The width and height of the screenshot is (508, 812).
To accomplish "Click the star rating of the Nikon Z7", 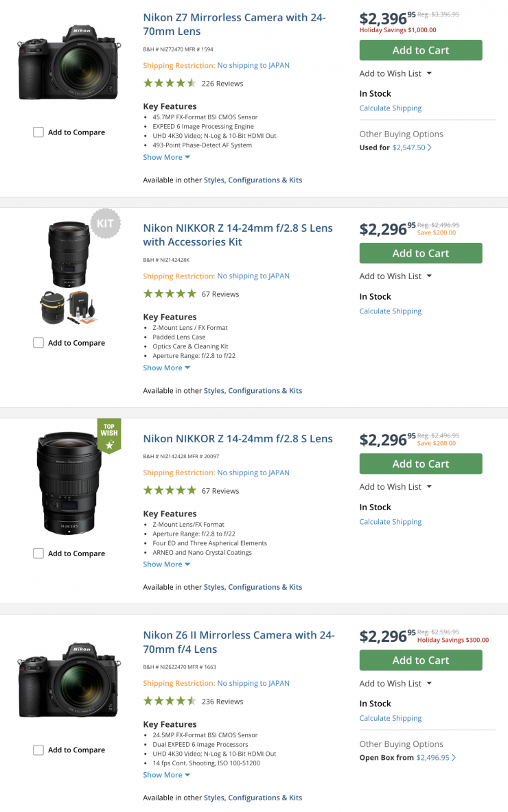I will pyautogui.click(x=170, y=84).
